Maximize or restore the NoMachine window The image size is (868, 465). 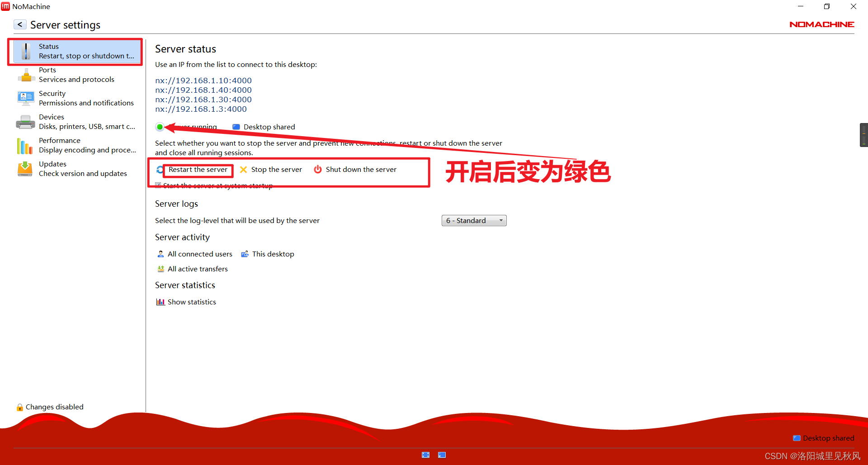827,6
